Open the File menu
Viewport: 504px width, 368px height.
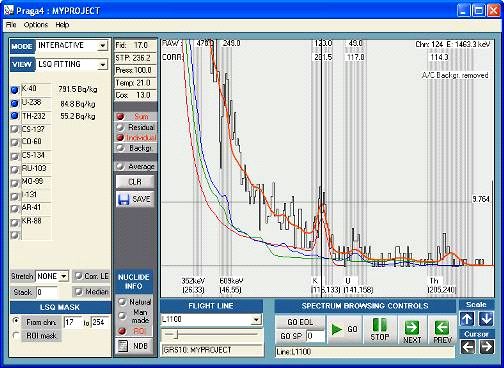11,25
